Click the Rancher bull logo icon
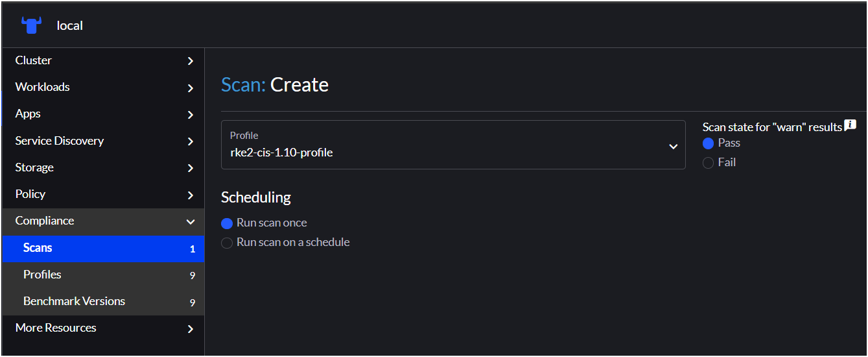 pyautogui.click(x=31, y=25)
